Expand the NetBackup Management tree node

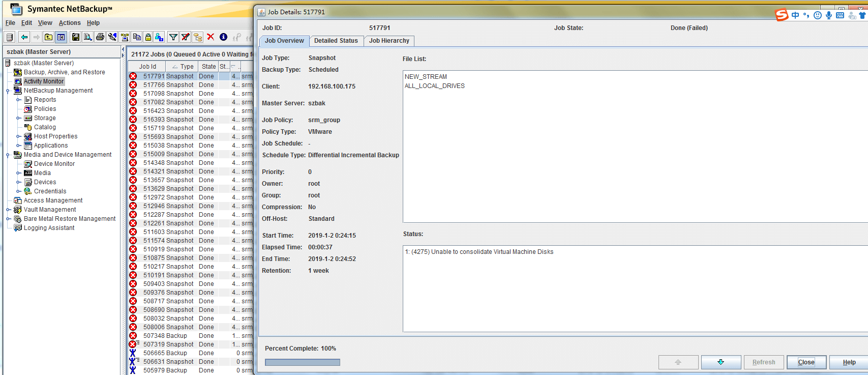pyautogui.click(x=8, y=91)
